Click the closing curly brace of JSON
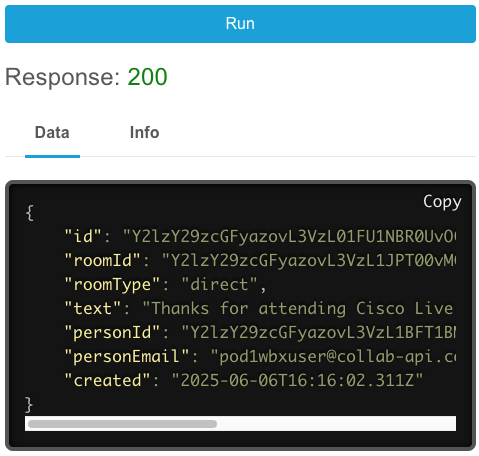Viewport: 479px width, 456px height. [x=29, y=405]
